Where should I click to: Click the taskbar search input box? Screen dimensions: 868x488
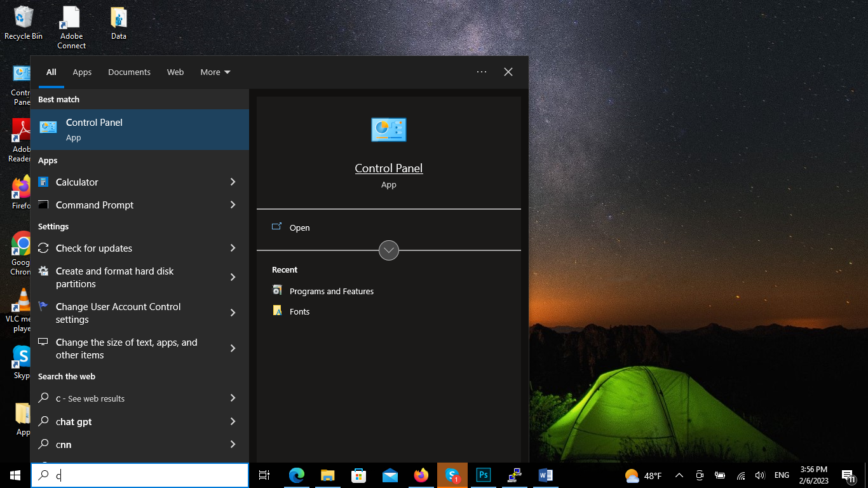[140, 475]
